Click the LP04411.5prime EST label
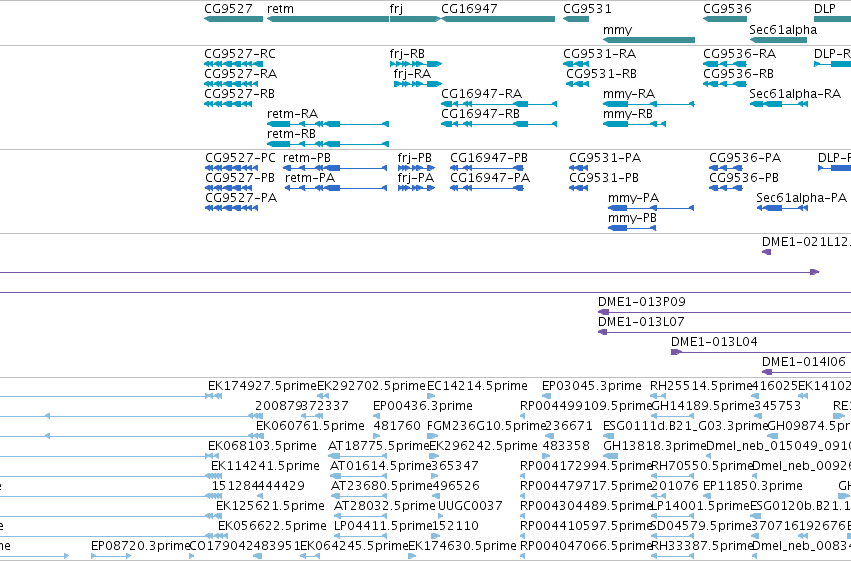The height and width of the screenshot is (561, 851). point(383,526)
